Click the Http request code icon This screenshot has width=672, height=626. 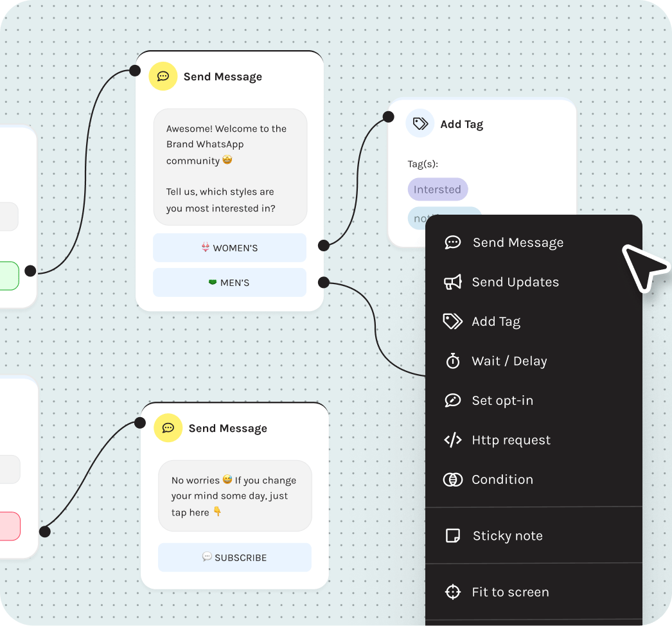coord(453,440)
